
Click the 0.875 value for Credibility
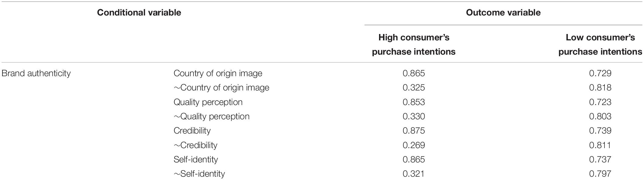click(x=414, y=131)
